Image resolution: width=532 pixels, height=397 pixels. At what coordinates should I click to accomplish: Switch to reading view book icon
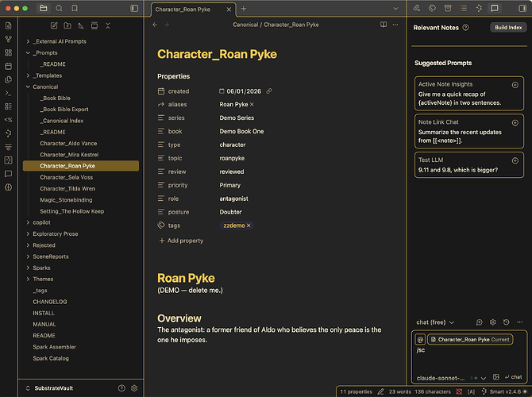(384, 25)
